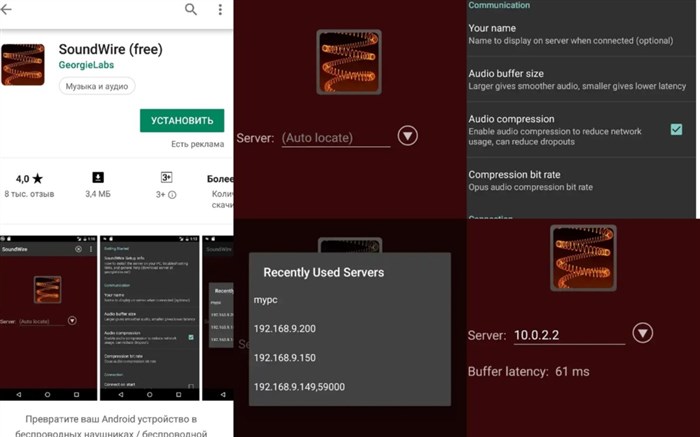Tap the Buffer latency 61 ms readout
Image resolution: width=700 pixels, height=437 pixels.
[529, 371]
